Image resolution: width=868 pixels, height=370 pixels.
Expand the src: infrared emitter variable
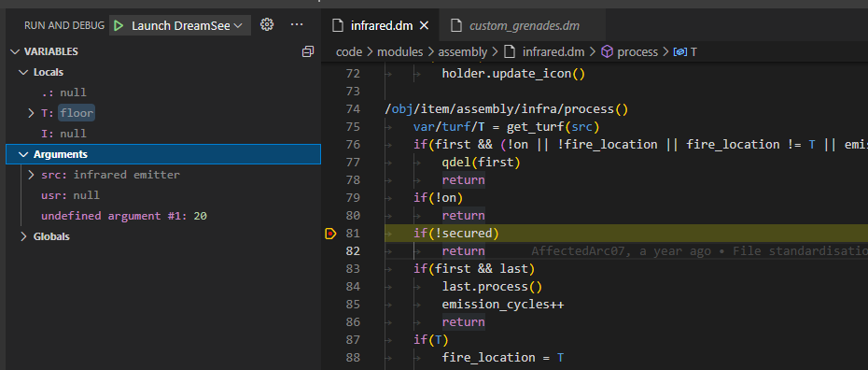[x=31, y=175]
